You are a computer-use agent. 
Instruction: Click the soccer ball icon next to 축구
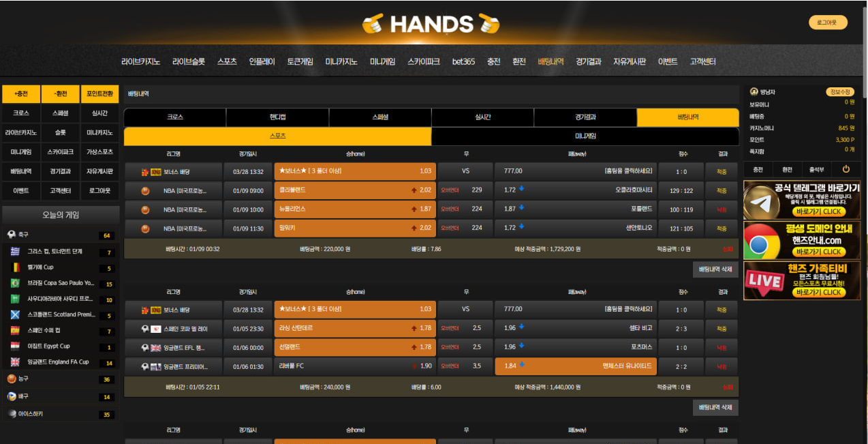pos(12,235)
